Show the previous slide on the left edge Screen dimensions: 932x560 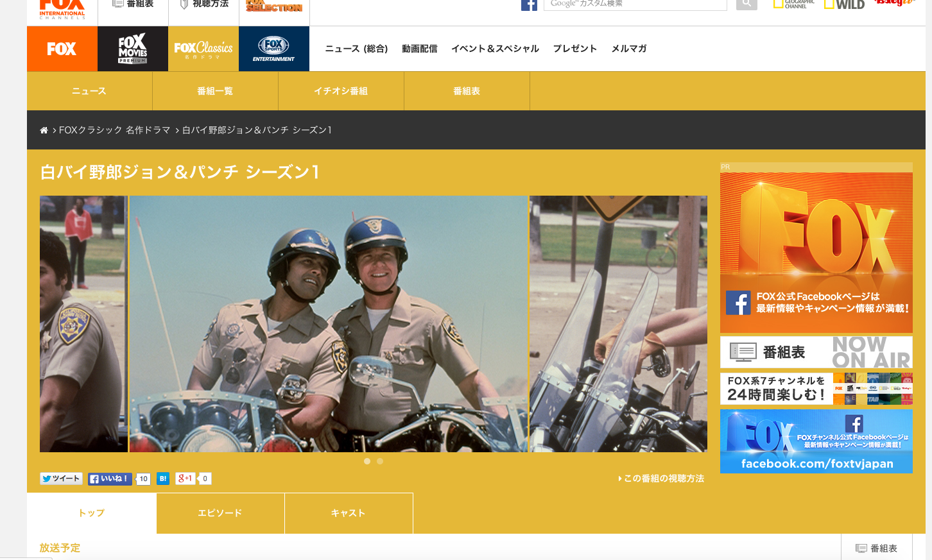click(x=83, y=324)
